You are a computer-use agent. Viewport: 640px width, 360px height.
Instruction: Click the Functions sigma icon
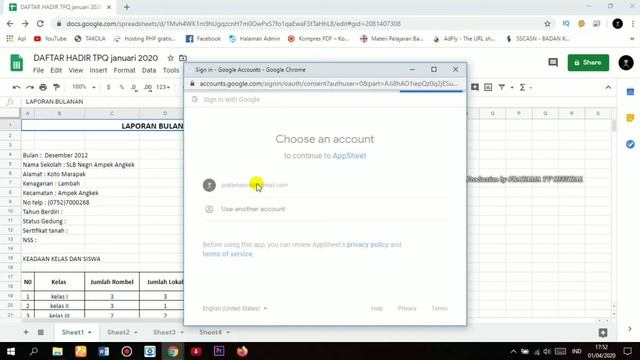pyautogui.click(x=522, y=87)
